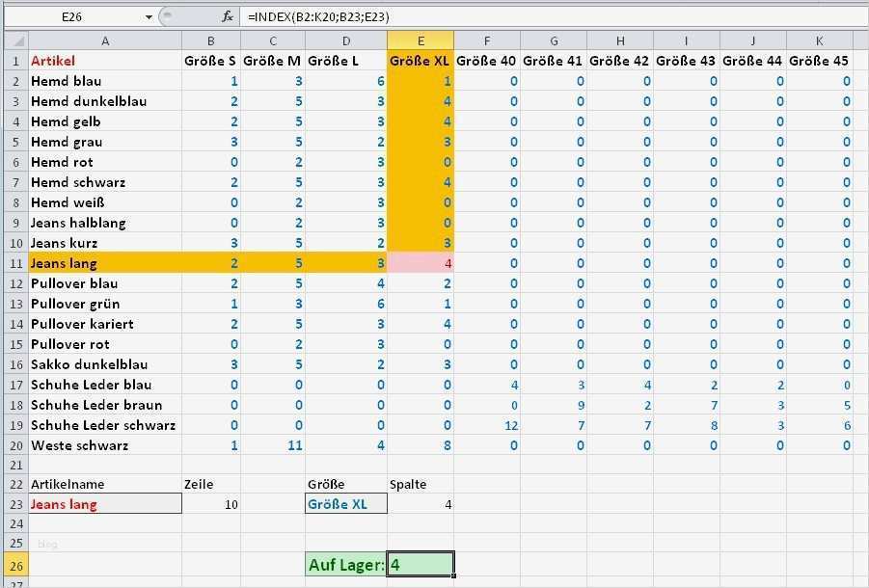The image size is (869, 588).
Task: Select the green Auf Lager label cell
Action: pos(345,564)
